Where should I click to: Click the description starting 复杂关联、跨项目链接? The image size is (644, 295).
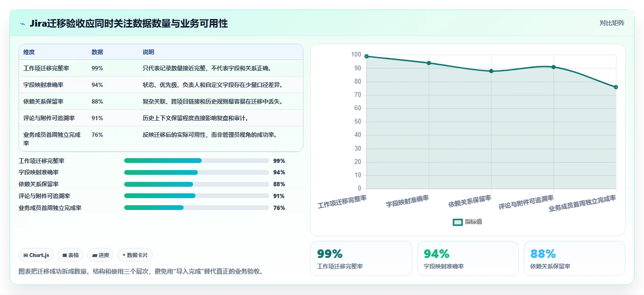(x=213, y=102)
